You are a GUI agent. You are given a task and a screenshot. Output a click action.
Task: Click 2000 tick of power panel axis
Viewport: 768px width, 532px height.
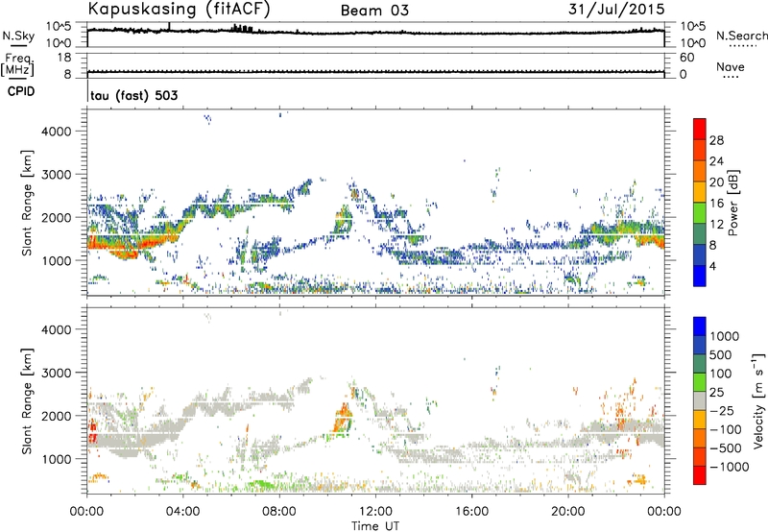click(x=57, y=217)
